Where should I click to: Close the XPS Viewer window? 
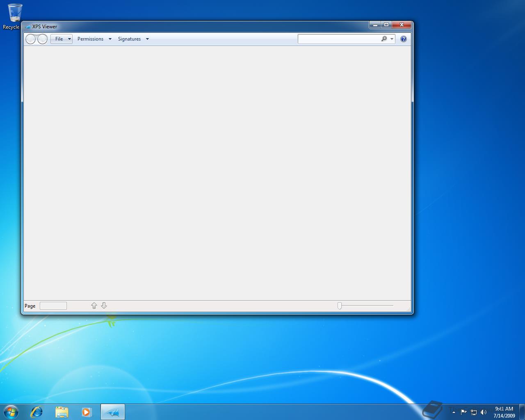tap(402, 25)
